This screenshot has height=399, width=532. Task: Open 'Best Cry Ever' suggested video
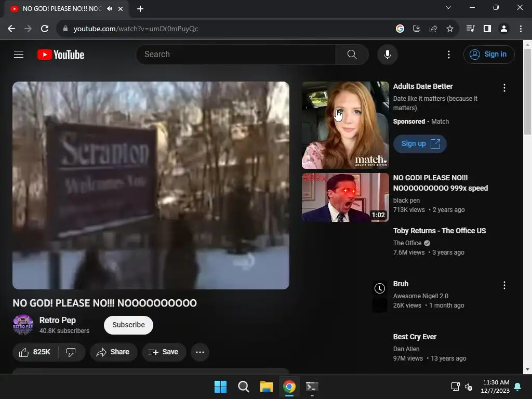point(415,337)
